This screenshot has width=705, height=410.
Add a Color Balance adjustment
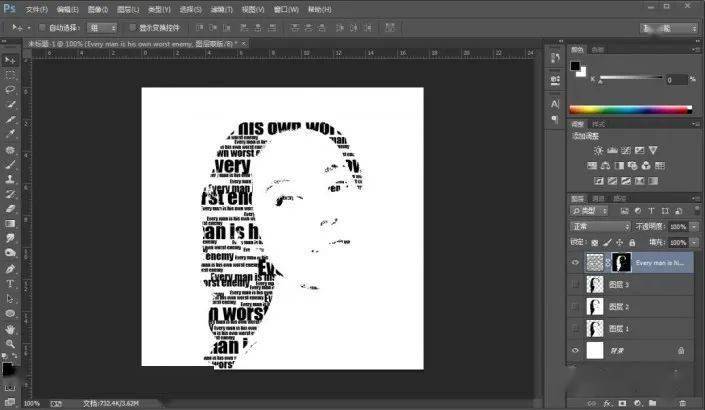pyautogui.click(x=606, y=165)
